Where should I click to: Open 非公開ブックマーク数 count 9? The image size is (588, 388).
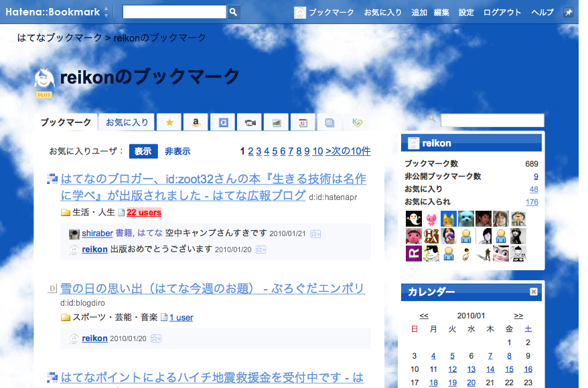536,177
